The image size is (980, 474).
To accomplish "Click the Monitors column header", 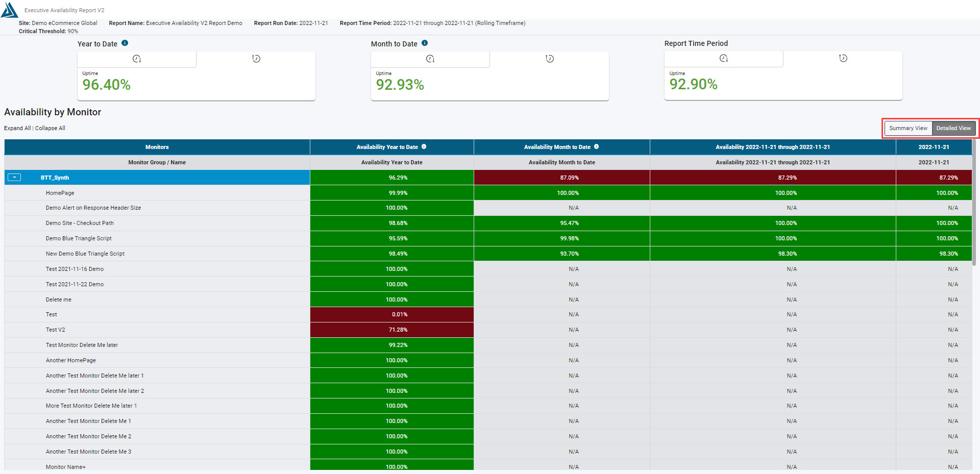I will coord(157,147).
